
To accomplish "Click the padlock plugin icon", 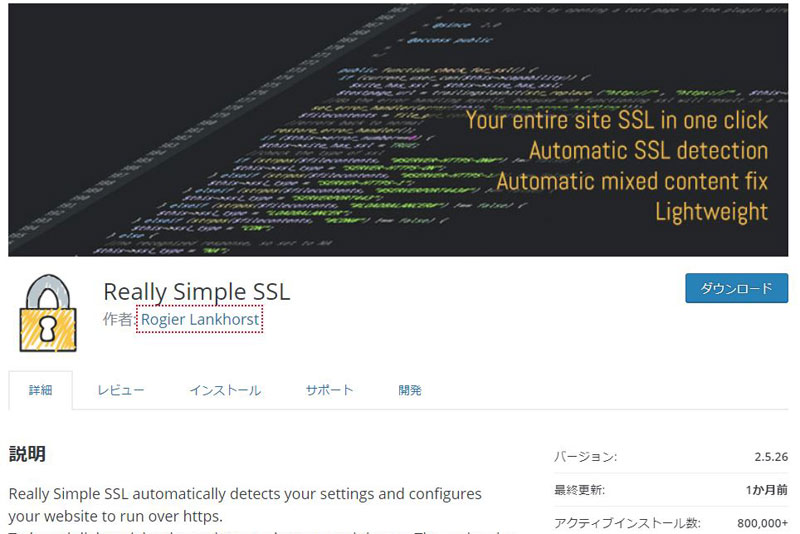I will [x=48, y=314].
